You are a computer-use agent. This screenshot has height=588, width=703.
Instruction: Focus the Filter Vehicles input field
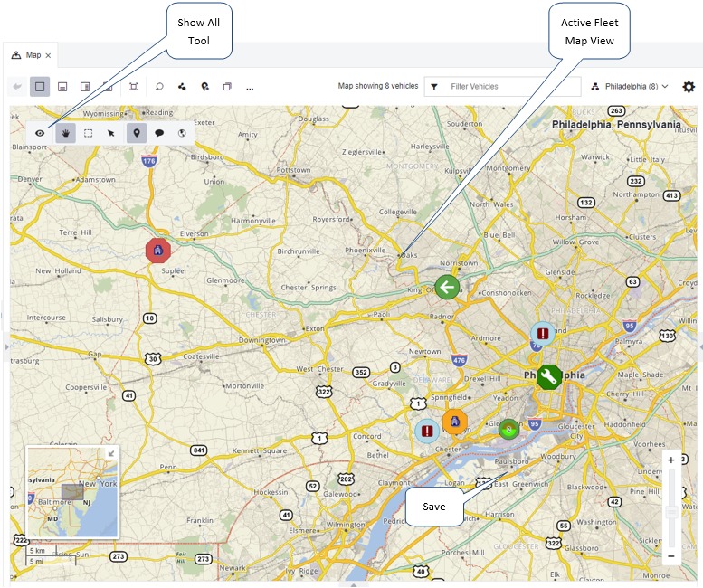pos(503,87)
